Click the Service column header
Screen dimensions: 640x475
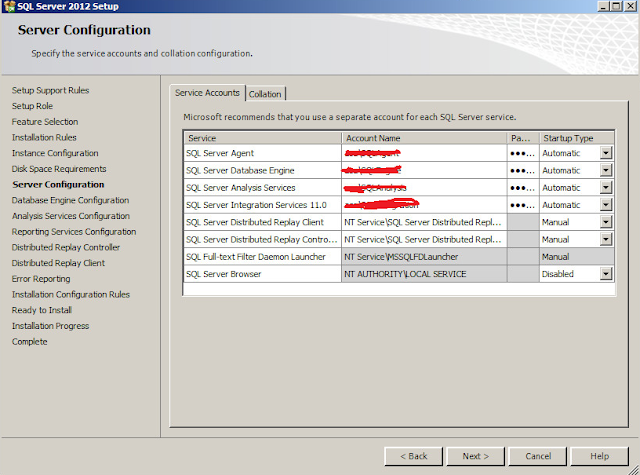click(263, 138)
